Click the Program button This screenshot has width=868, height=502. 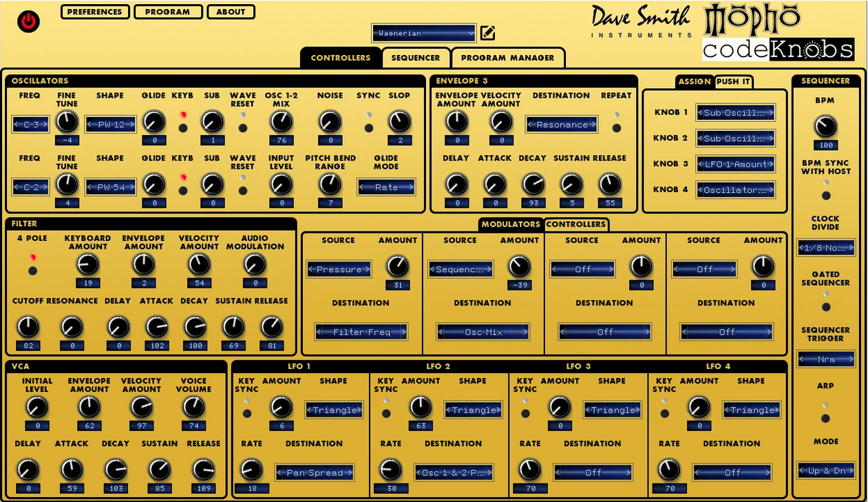pos(168,12)
